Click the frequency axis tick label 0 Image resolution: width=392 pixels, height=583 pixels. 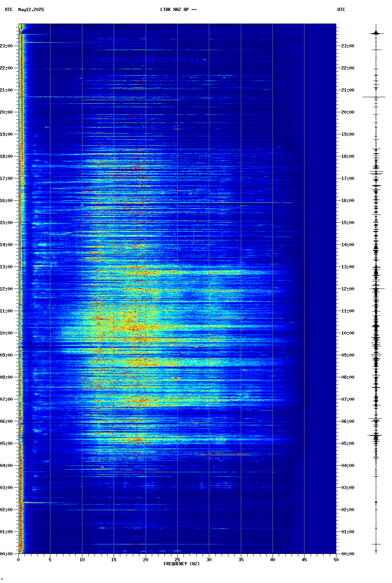tap(18, 560)
